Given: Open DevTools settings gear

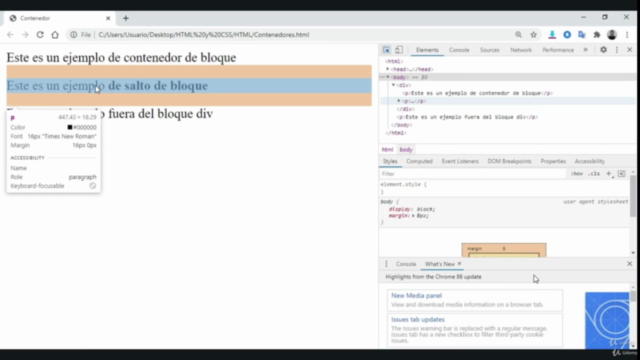Looking at the screenshot, I should coord(603,50).
